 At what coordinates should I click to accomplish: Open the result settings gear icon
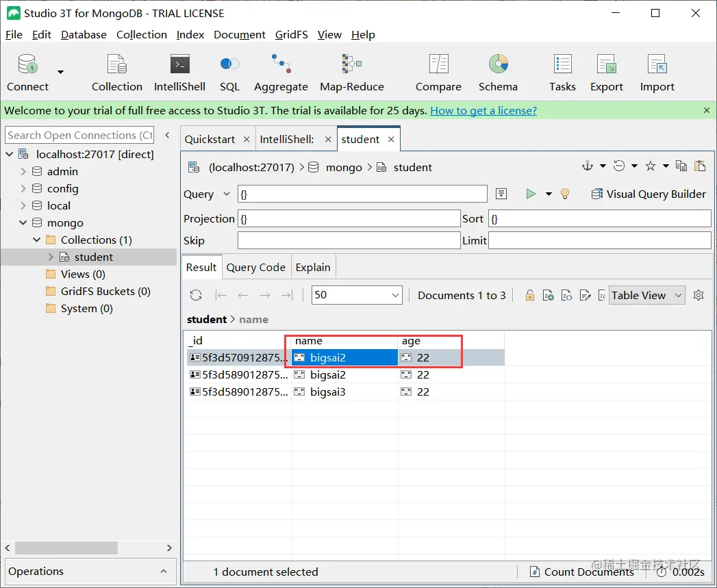(x=699, y=295)
